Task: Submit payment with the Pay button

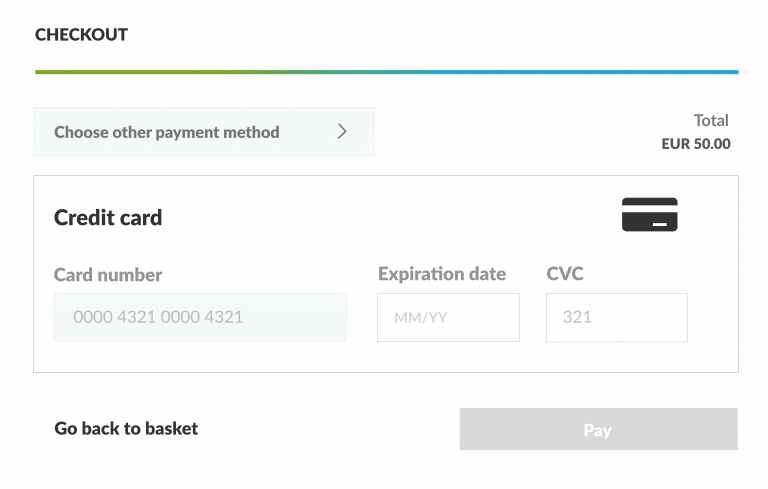Action: pyautogui.click(x=599, y=429)
